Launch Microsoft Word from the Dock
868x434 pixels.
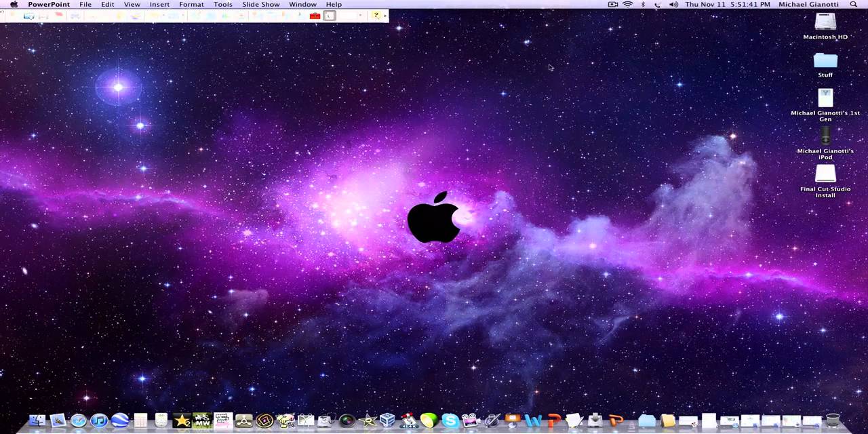[x=533, y=421]
